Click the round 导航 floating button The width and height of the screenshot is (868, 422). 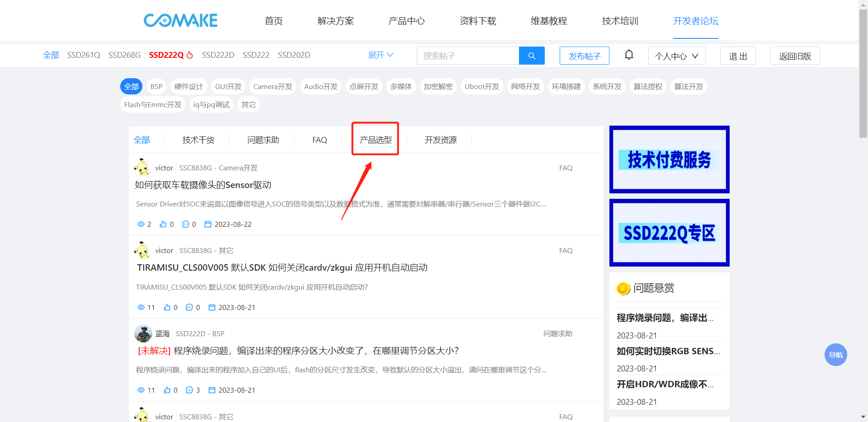(835, 355)
